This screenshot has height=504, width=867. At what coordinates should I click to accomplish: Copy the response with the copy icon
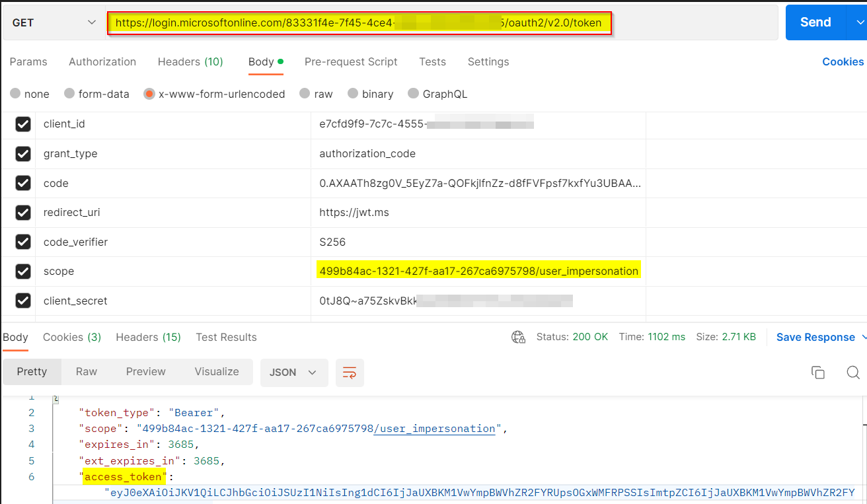pos(818,373)
